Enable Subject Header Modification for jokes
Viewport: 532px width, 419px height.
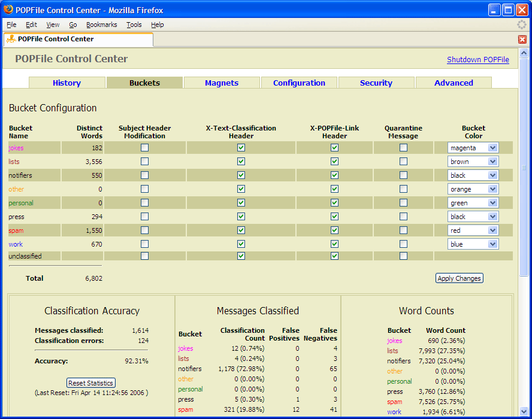click(144, 147)
